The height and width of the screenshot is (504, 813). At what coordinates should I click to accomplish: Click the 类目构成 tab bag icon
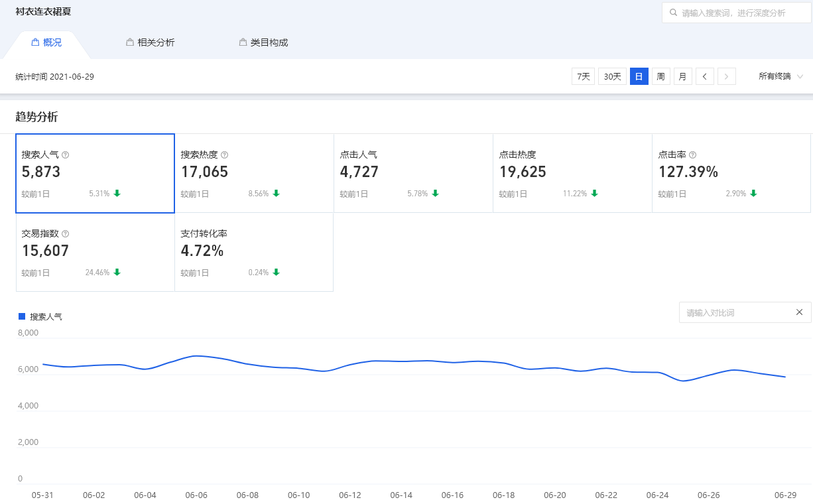pos(243,42)
